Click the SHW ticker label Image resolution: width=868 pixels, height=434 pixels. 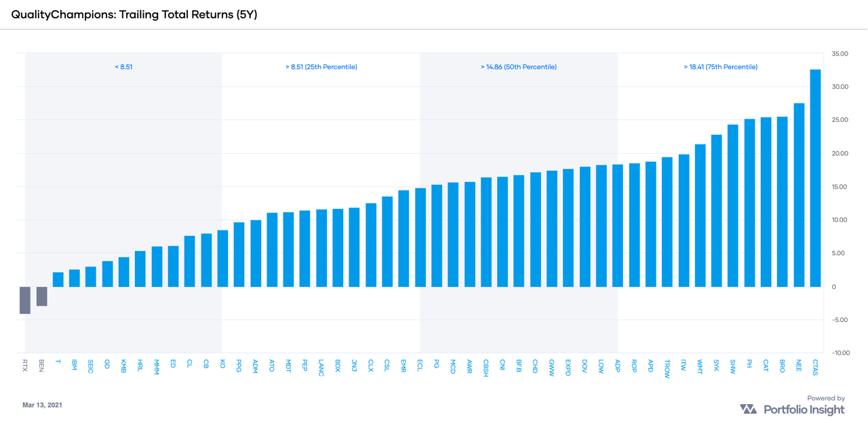coord(733,366)
